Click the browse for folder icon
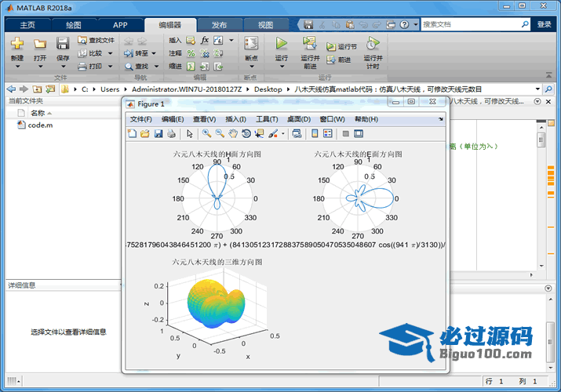This screenshot has height=392, width=561. pos(50,89)
